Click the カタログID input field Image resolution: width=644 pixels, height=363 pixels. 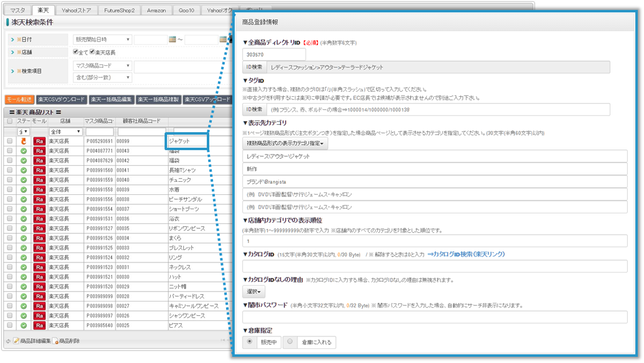[435, 266]
